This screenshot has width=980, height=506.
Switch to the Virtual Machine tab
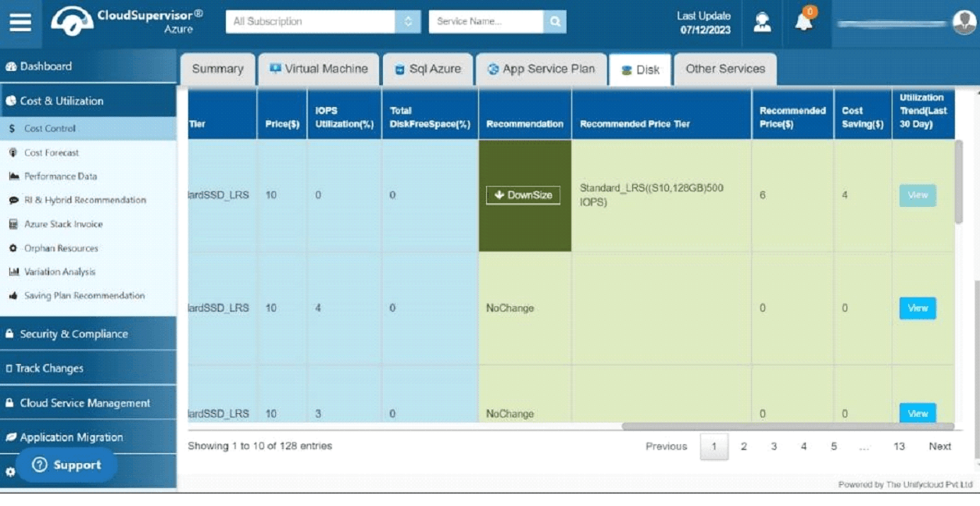(x=319, y=69)
